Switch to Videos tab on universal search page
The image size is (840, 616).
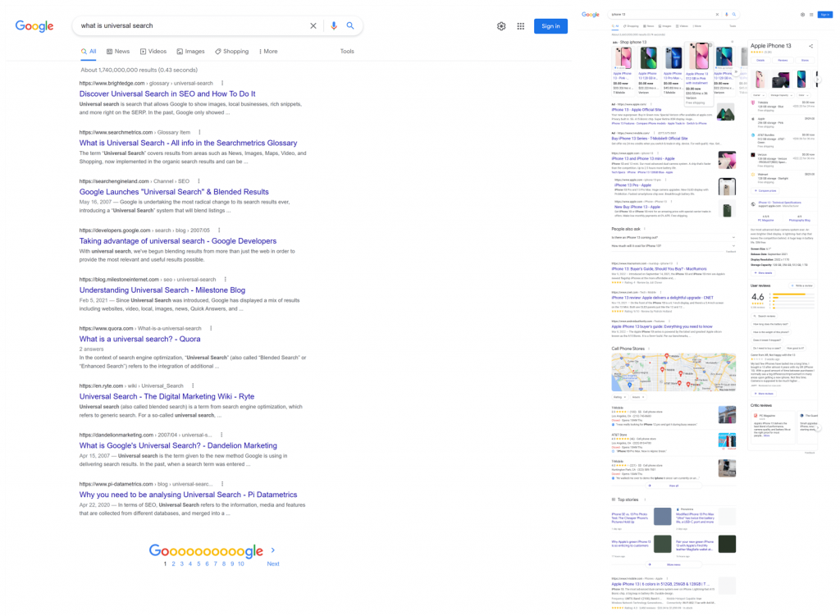tap(153, 52)
